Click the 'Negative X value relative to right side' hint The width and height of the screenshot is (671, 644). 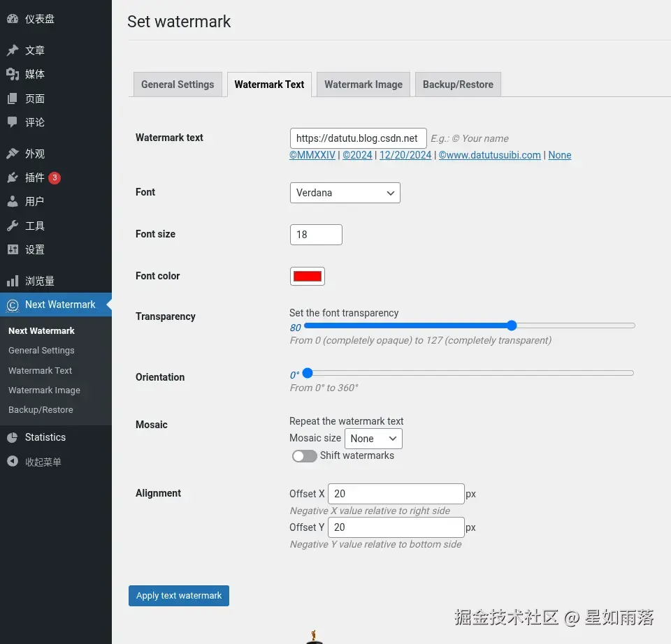pyautogui.click(x=370, y=511)
